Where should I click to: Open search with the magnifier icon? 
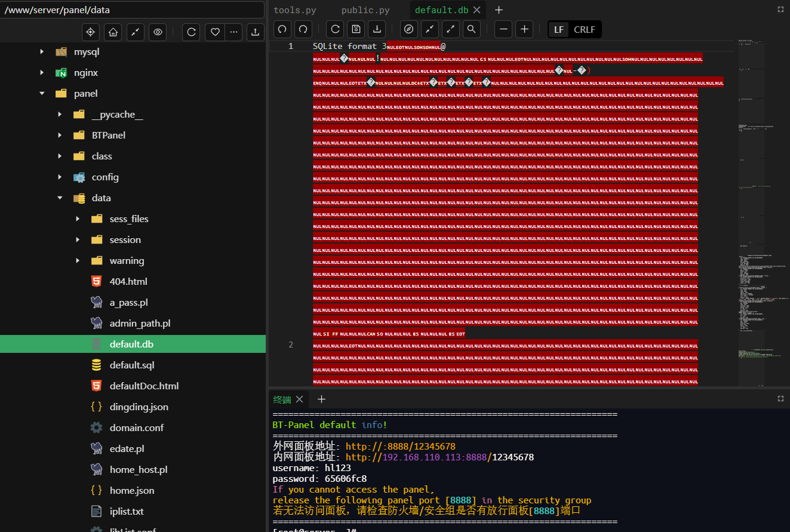(472, 29)
